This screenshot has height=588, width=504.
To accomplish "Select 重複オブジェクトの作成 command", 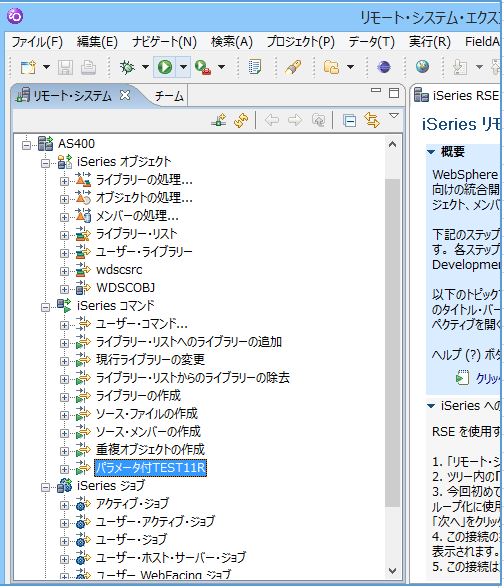I will pos(150,450).
